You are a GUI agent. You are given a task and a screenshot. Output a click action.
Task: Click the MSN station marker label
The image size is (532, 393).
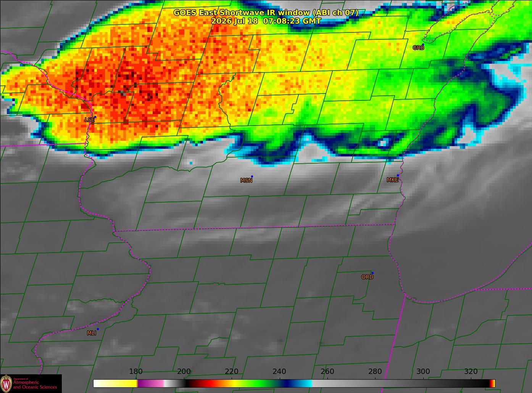[x=246, y=180]
